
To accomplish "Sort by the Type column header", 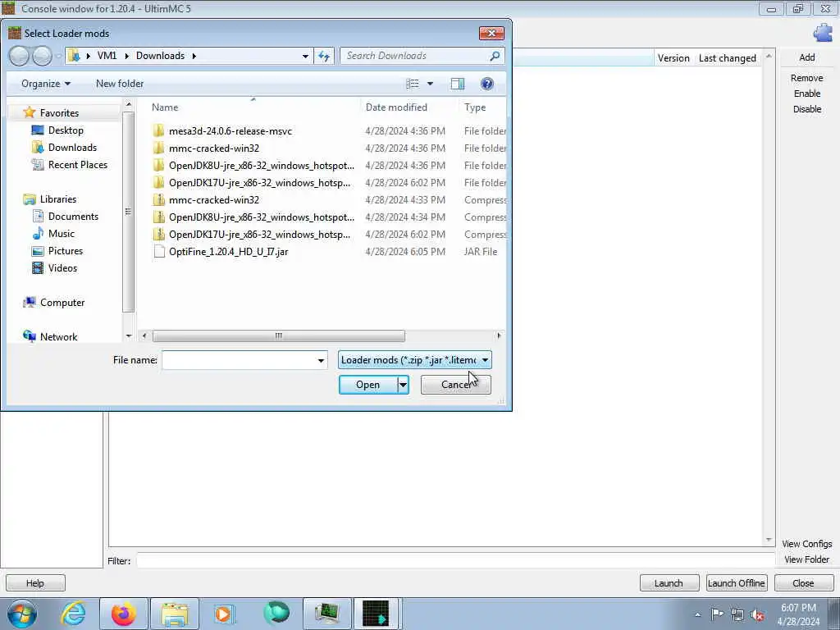I will click(x=475, y=107).
